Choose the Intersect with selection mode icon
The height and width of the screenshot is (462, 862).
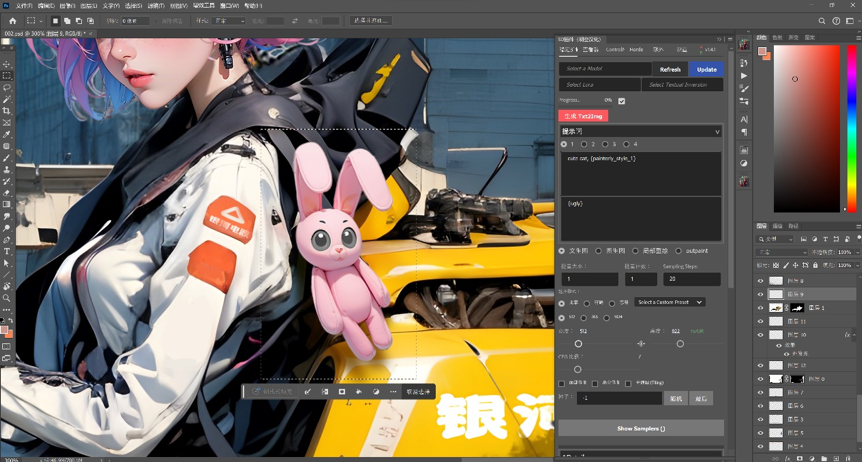click(x=91, y=21)
